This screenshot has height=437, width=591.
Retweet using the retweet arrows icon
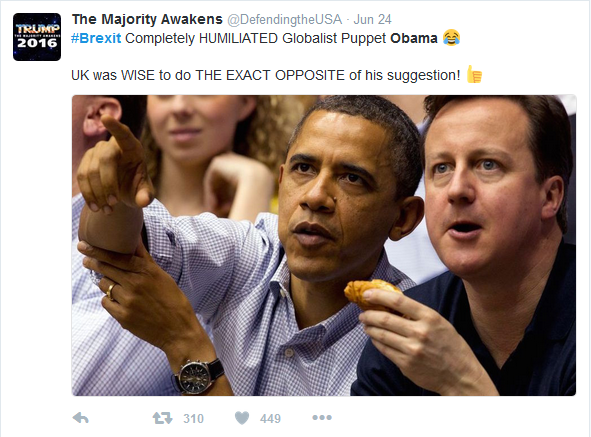(162, 418)
